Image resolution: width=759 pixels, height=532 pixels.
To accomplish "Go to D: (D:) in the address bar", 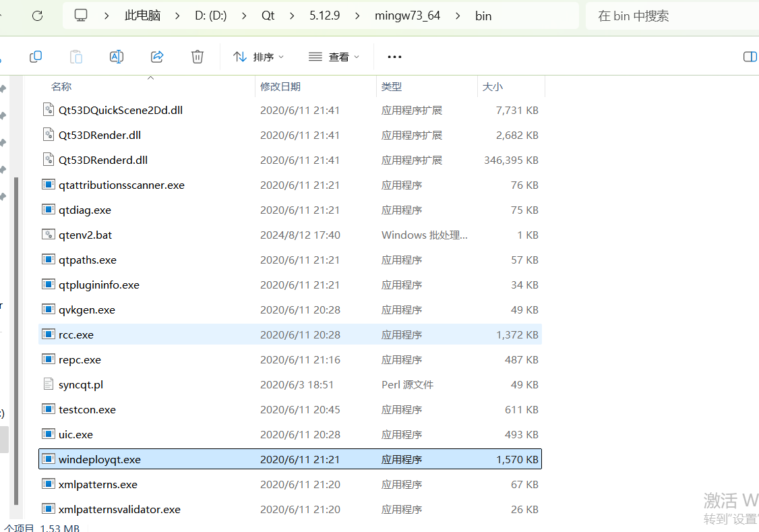I will click(x=210, y=16).
